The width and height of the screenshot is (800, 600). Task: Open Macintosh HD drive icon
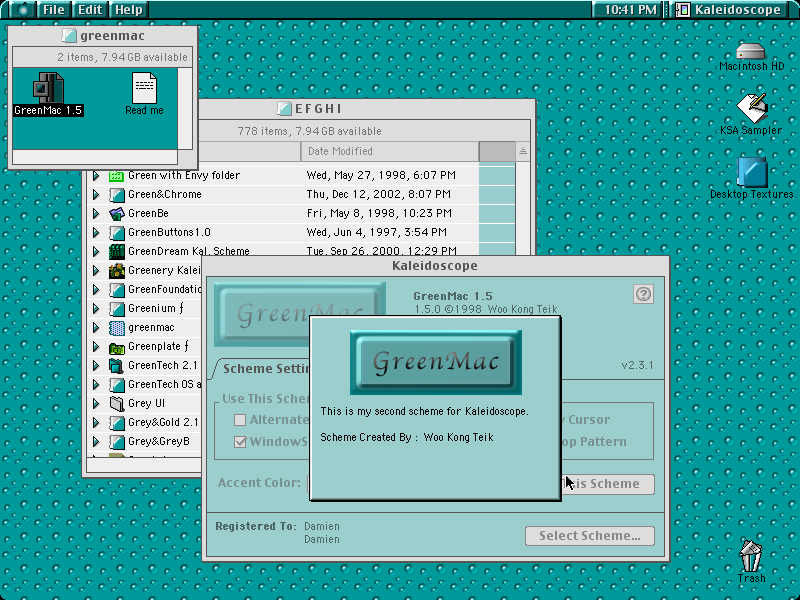pos(751,52)
